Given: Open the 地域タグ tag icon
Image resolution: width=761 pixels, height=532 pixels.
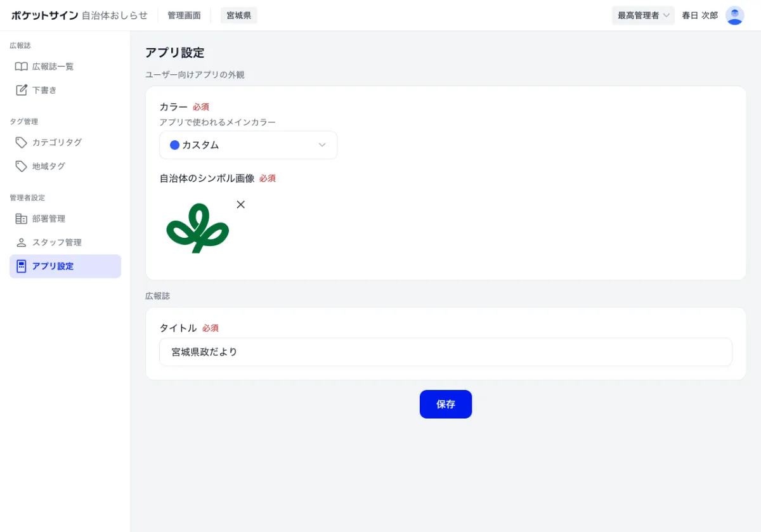Looking at the screenshot, I should click(21, 166).
